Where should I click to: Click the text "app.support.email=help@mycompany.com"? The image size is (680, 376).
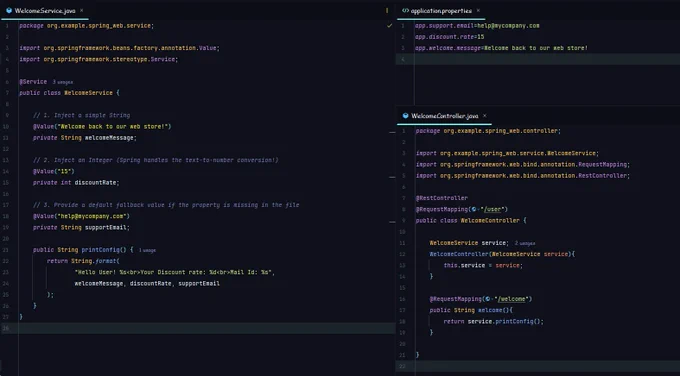coord(477,26)
